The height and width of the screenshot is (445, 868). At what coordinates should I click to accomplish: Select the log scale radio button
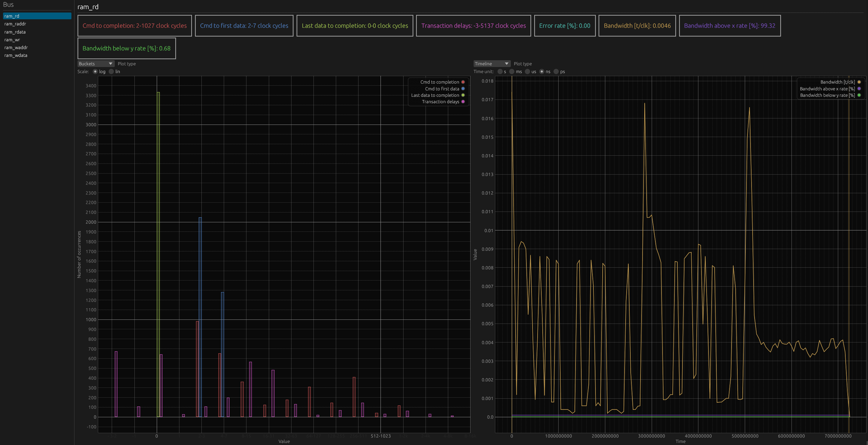click(x=95, y=71)
